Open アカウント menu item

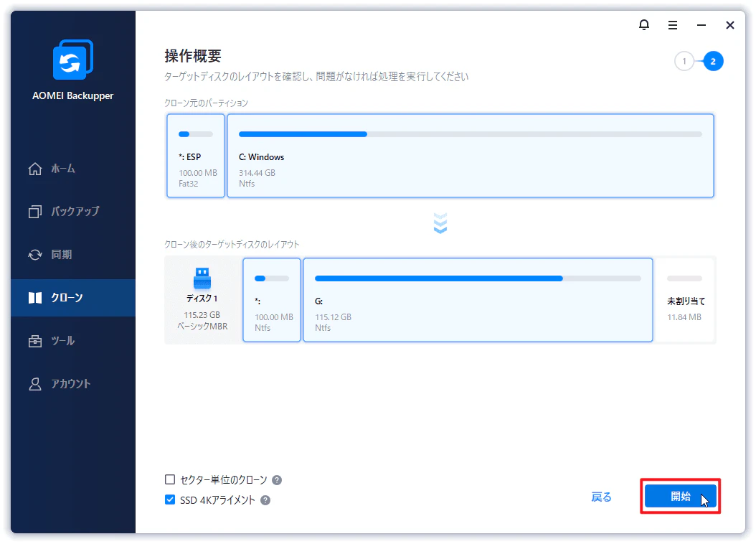point(73,384)
